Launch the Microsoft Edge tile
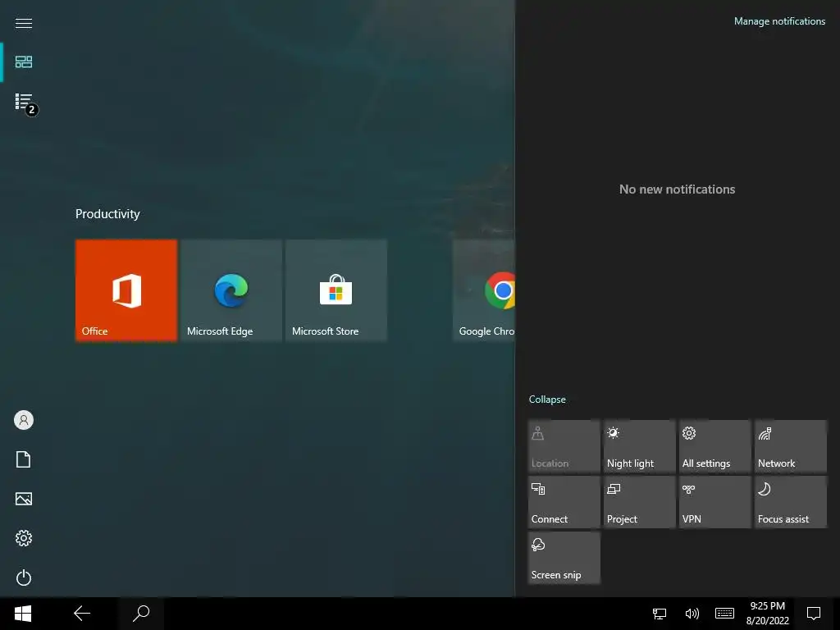840x630 pixels. (231, 290)
